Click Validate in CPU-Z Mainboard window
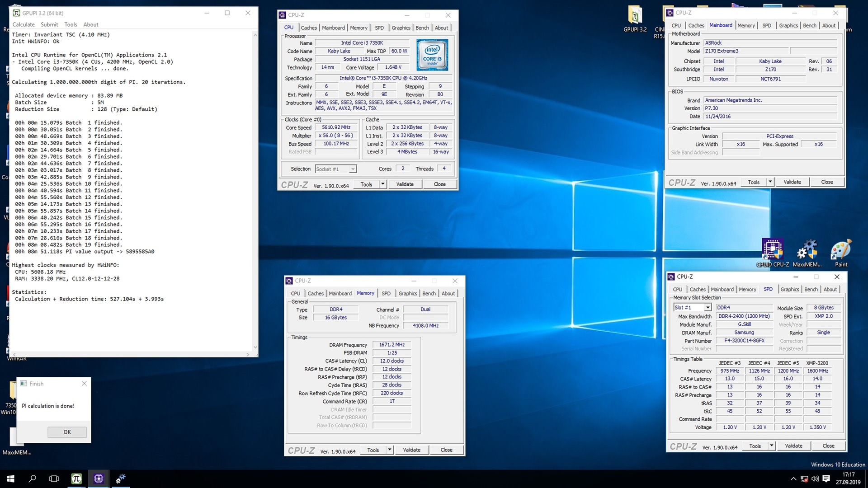This screenshot has height=488, width=868. [x=792, y=182]
